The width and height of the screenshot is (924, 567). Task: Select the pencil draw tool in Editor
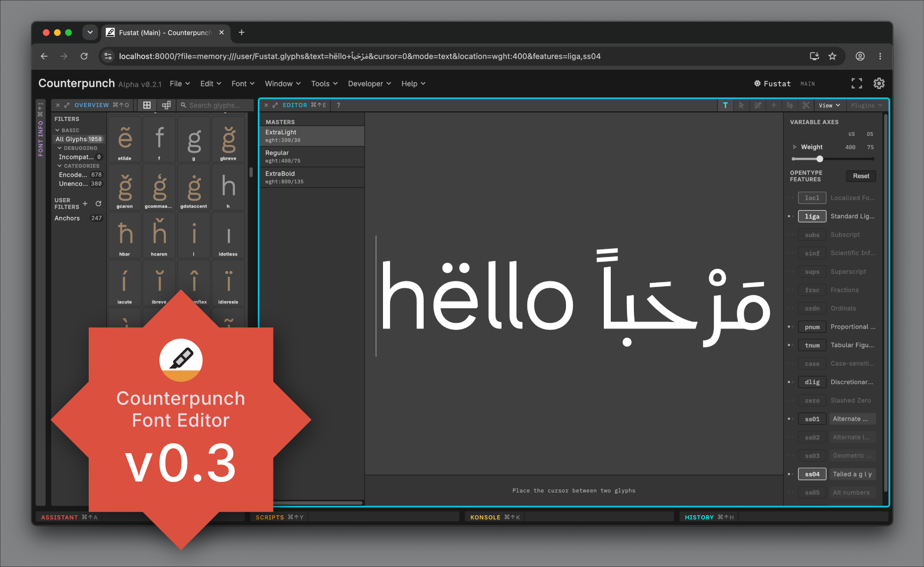point(758,105)
